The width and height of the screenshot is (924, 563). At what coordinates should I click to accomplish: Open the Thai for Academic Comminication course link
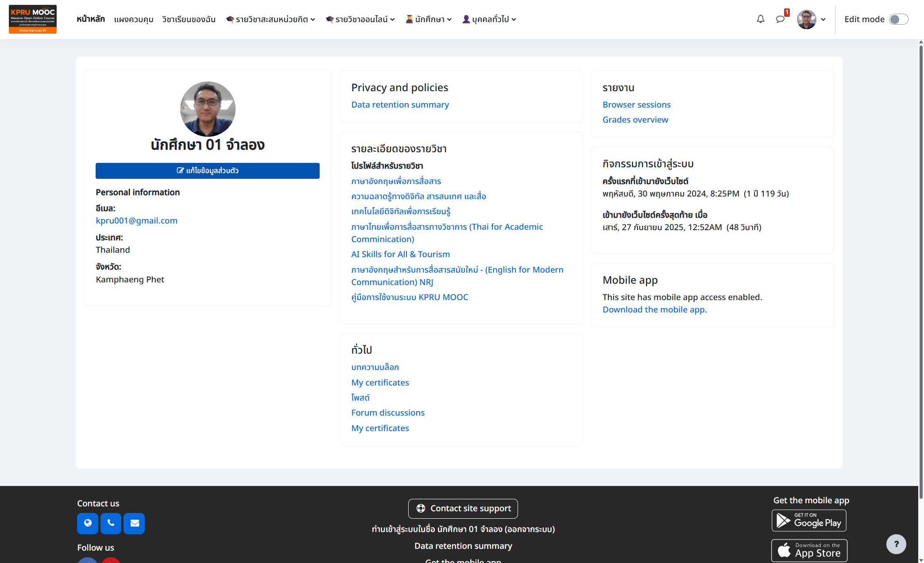[447, 233]
